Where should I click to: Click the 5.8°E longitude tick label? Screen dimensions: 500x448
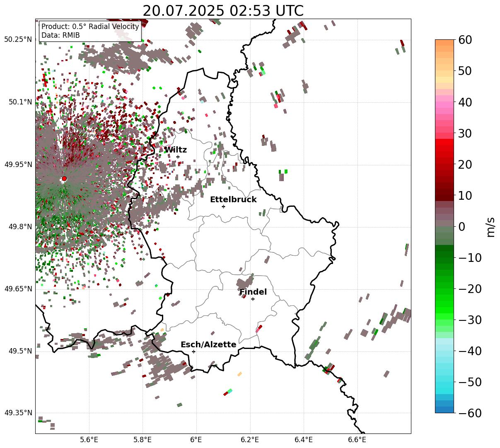point(143,440)
